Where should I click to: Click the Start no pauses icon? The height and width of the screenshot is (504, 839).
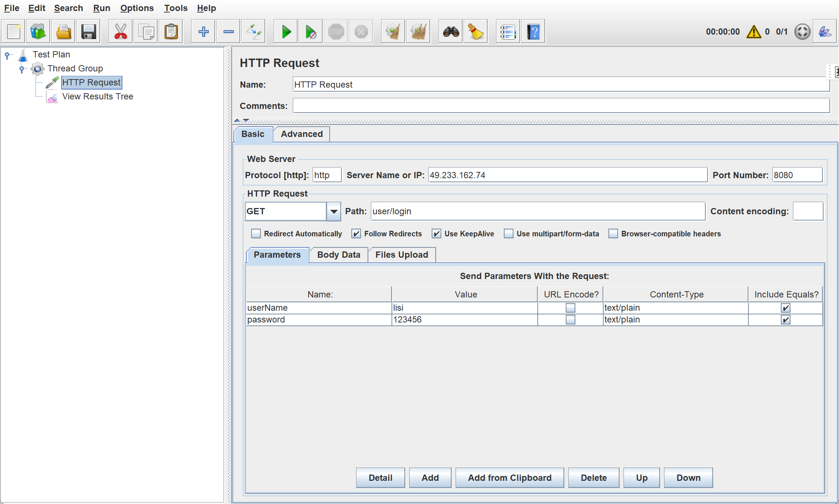[310, 32]
